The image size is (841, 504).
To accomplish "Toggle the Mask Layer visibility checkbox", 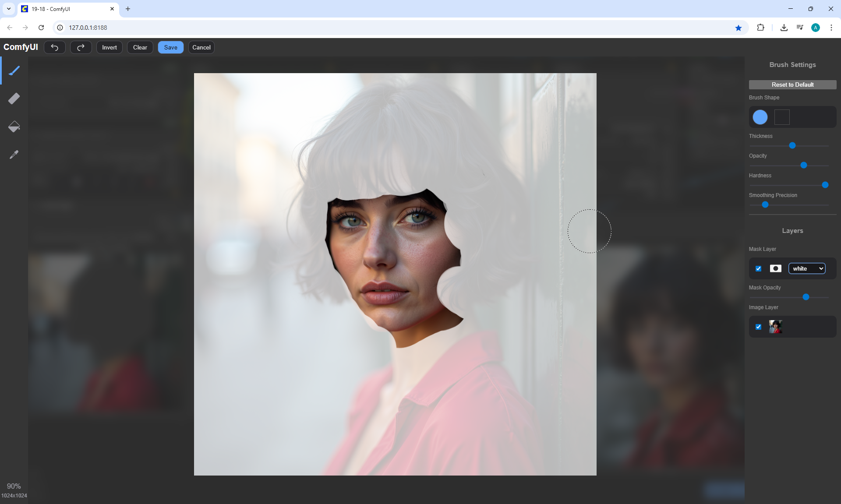I will pyautogui.click(x=759, y=268).
